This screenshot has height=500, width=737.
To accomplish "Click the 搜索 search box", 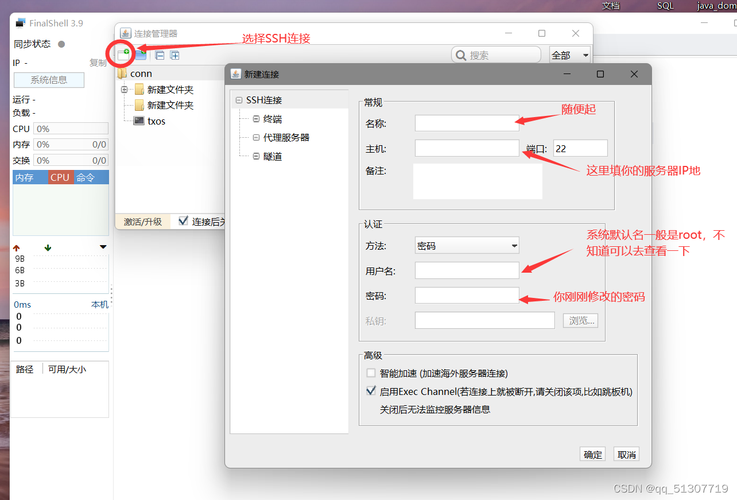I will [496, 55].
